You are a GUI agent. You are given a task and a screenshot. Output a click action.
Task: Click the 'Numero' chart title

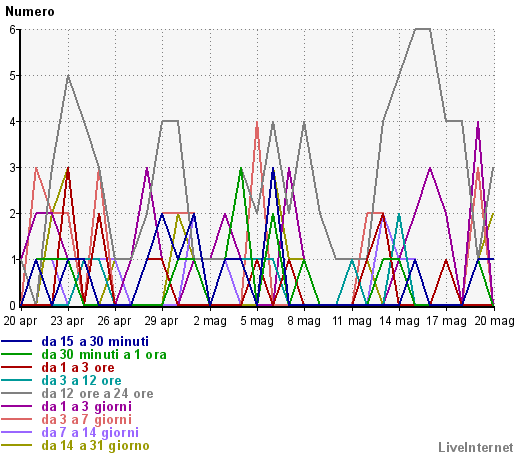click(30, 12)
